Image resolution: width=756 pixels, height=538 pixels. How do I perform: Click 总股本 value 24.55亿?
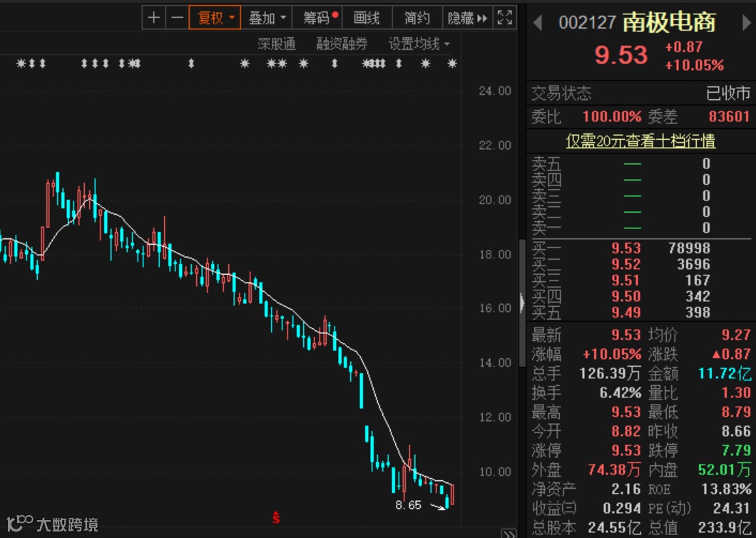614,527
